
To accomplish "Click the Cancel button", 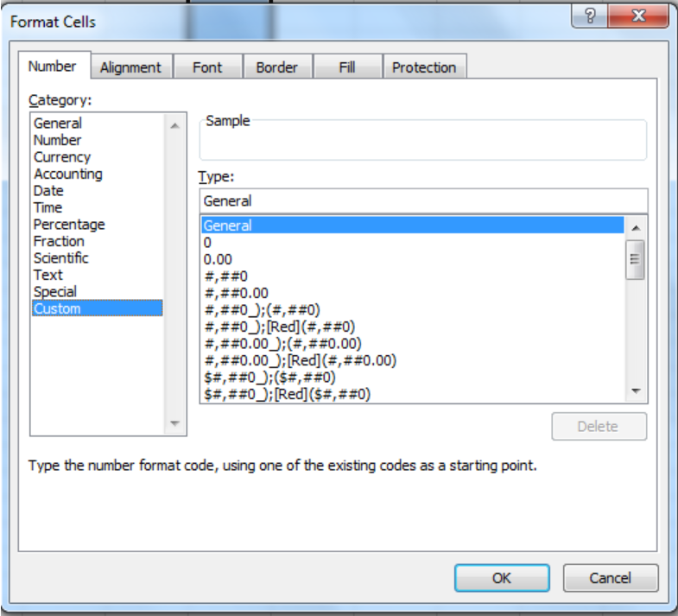I will [x=611, y=578].
